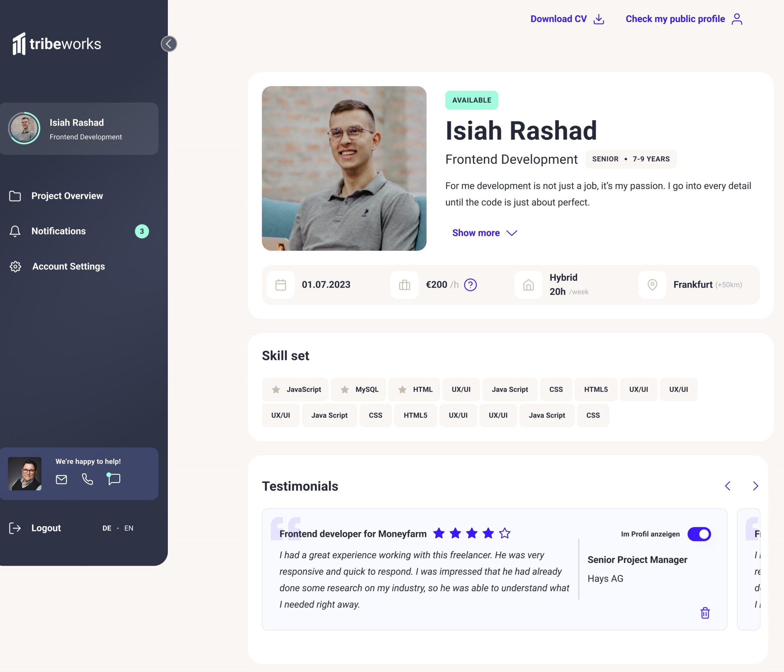784x672 pixels.
Task: Click Frontend developer for Moneyfarm title
Action: 353,534
